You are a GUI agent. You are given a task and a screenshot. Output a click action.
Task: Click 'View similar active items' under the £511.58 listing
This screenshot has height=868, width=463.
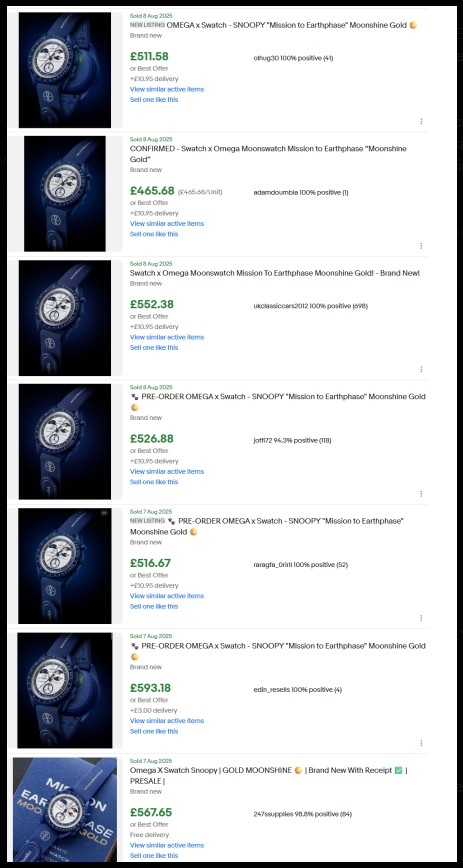coord(167,89)
